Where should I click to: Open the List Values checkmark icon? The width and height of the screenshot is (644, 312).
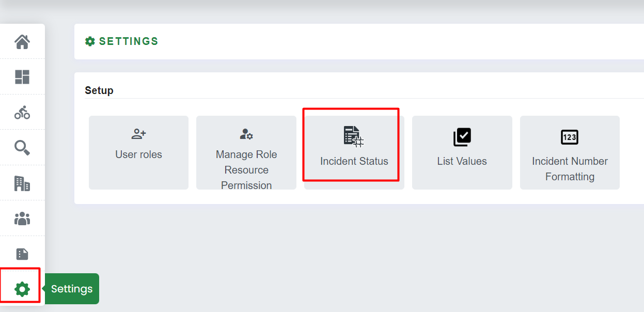462,137
